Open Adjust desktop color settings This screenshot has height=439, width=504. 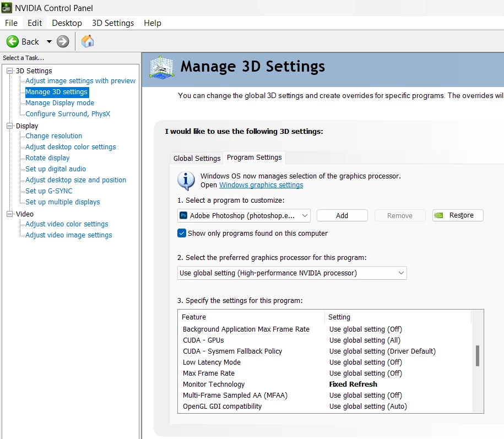[71, 147]
